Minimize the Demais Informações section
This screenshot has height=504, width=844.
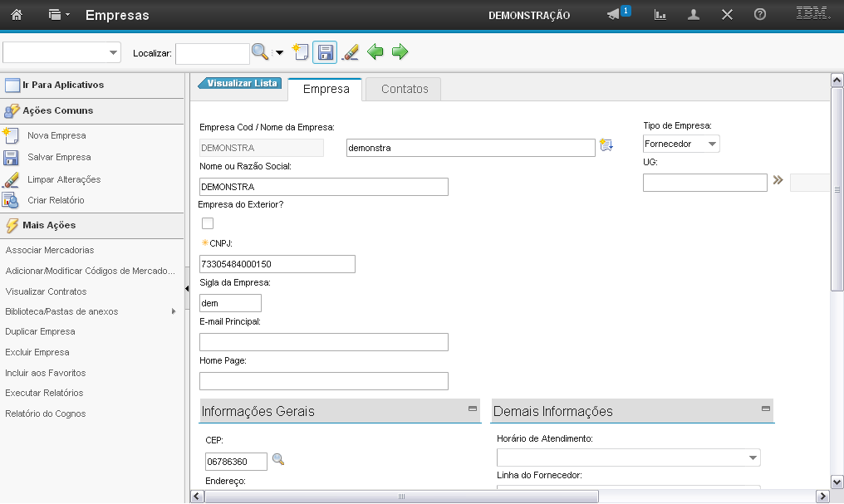765,409
